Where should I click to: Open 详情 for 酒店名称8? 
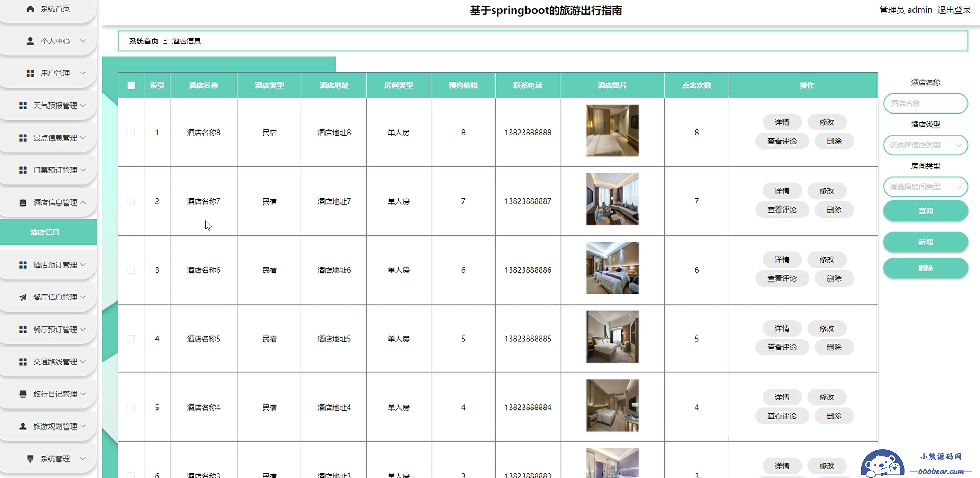(782, 123)
